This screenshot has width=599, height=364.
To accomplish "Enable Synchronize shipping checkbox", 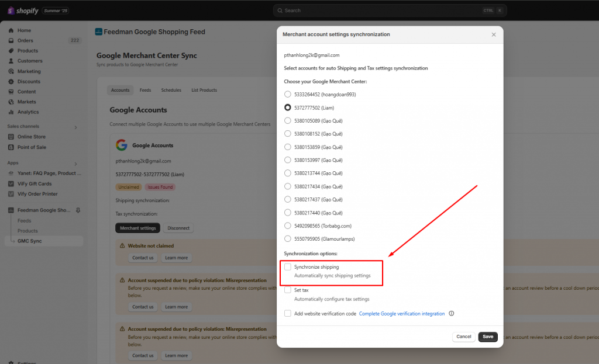I will point(288,266).
